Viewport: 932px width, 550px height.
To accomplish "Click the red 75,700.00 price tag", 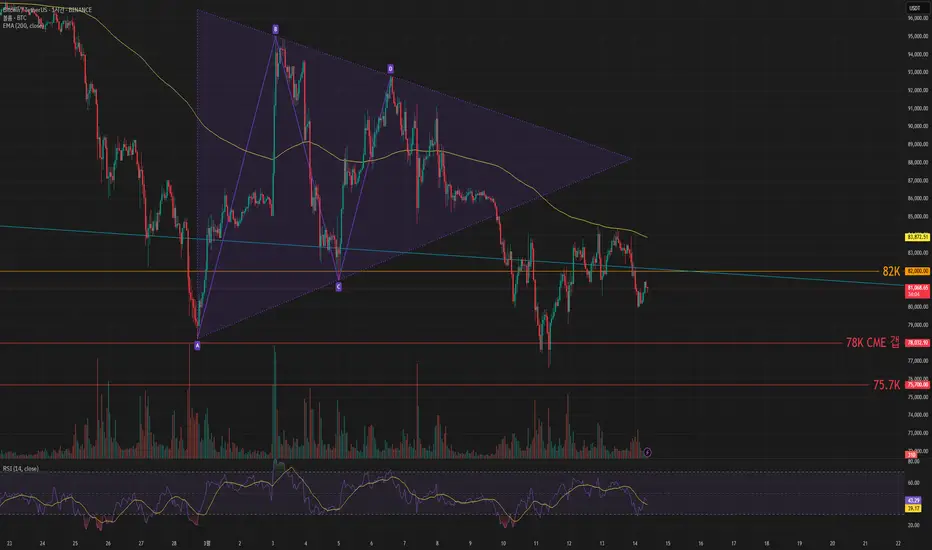I will click(917, 385).
